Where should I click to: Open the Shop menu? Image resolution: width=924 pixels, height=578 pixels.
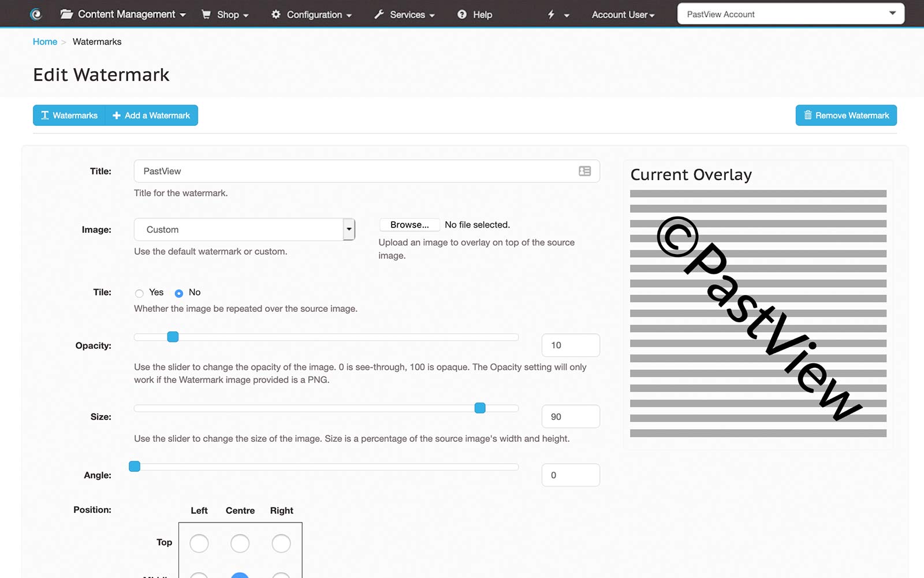point(225,14)
